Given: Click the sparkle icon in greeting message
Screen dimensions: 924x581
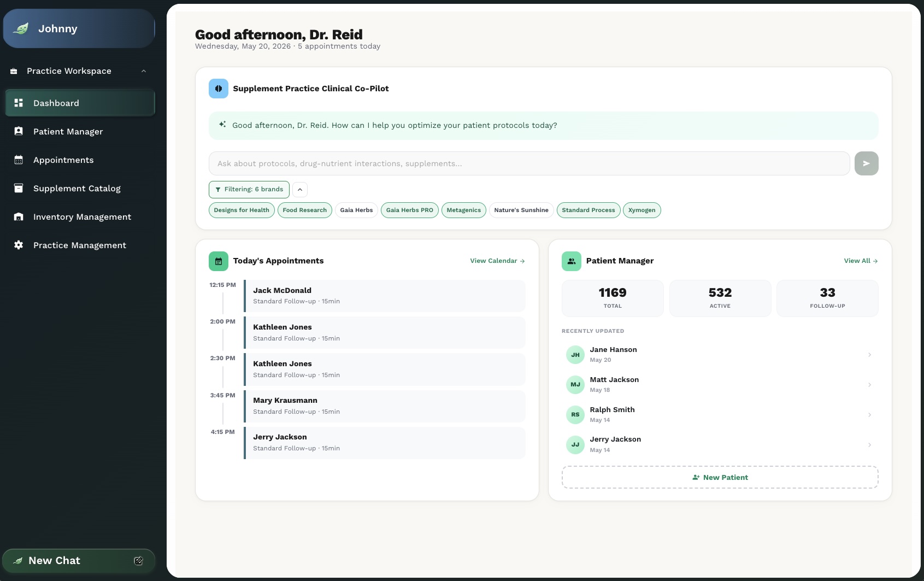Looking at the screenshot, I should 222,125.
